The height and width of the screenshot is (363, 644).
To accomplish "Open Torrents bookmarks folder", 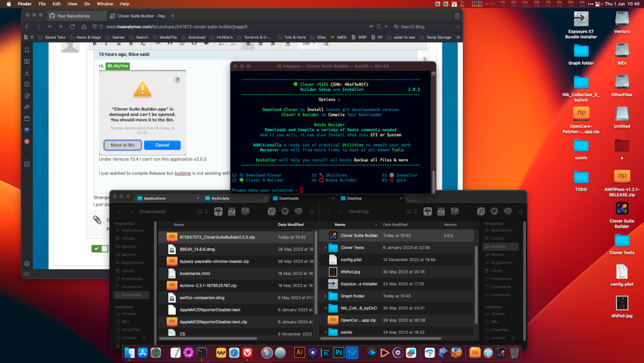I will pyautogui.click(x=254, y=37).
